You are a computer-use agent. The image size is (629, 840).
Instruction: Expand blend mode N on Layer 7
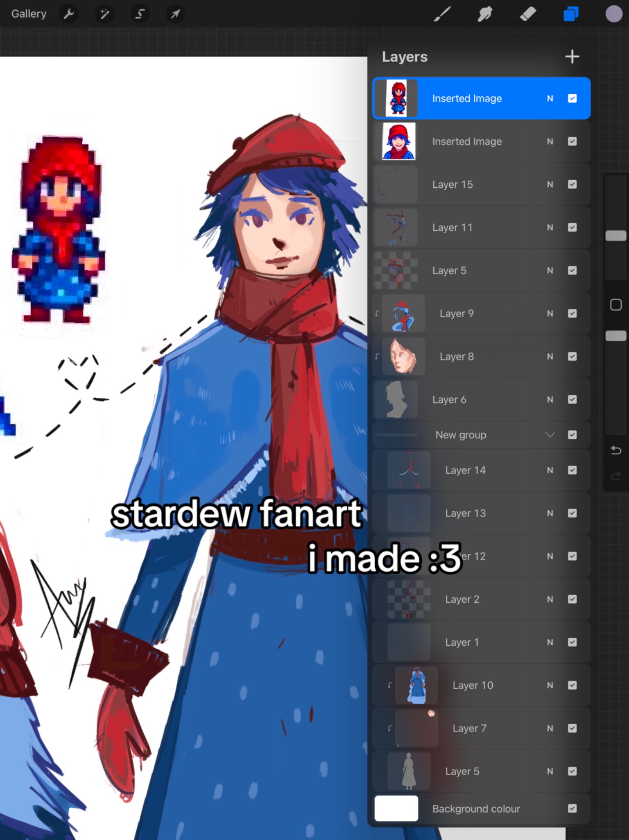[x=550, y=728]
